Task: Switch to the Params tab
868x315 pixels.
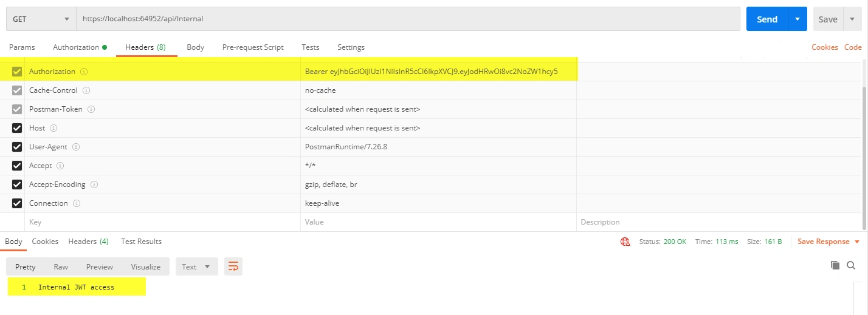Action: tap(22, 47)
